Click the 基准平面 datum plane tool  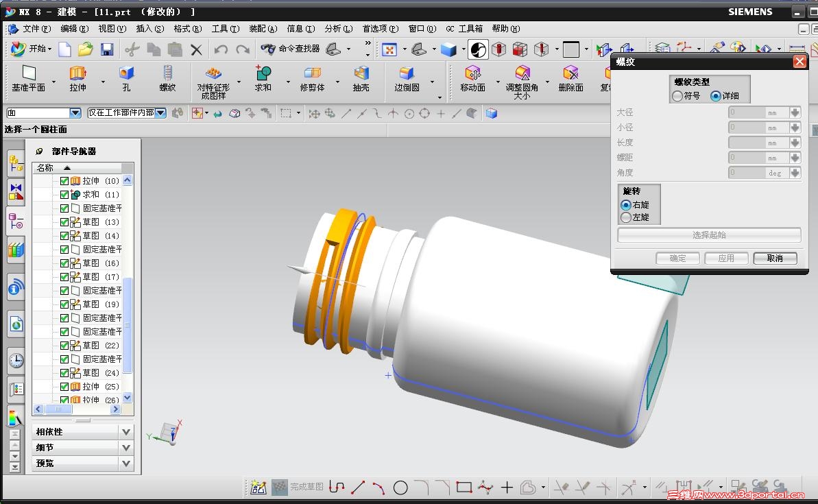29,79
